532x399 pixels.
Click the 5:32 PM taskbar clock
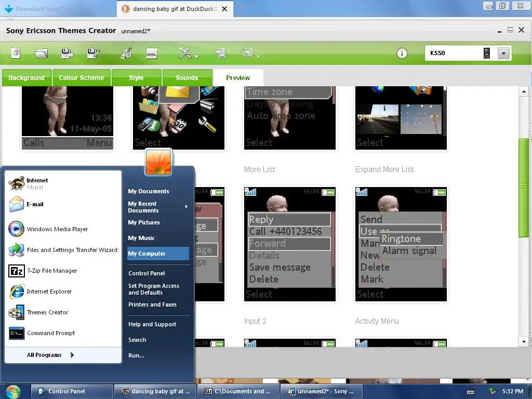click(x=513, y=391)
